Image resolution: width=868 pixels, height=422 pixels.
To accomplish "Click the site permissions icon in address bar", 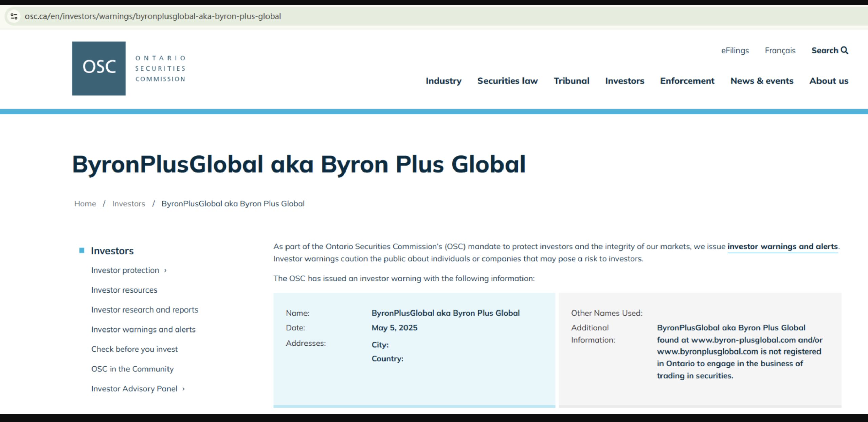I will click(13, 16).
